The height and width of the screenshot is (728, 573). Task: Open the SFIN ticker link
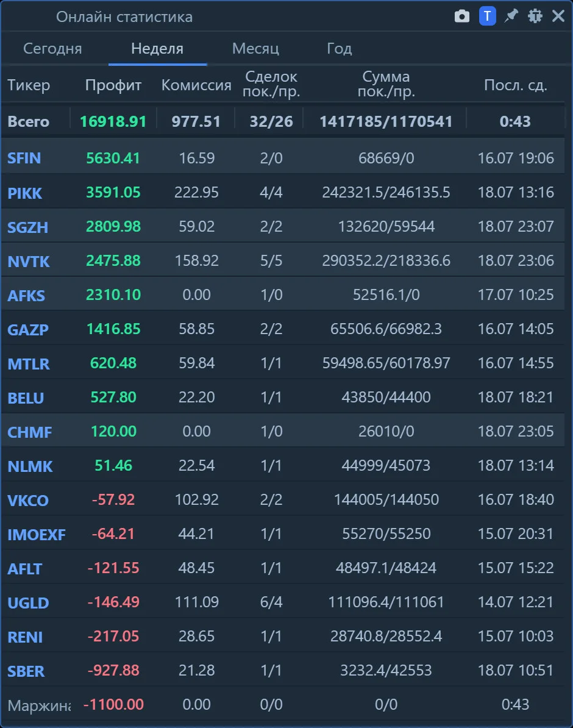(24, 159)
